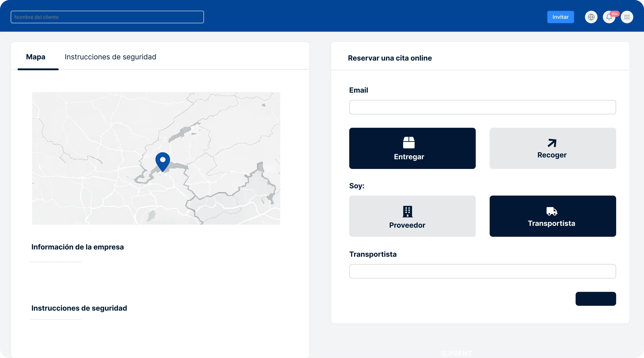Screen dimensions: 644x358
Task: Click into the Email input field
Action: (483, 107)
